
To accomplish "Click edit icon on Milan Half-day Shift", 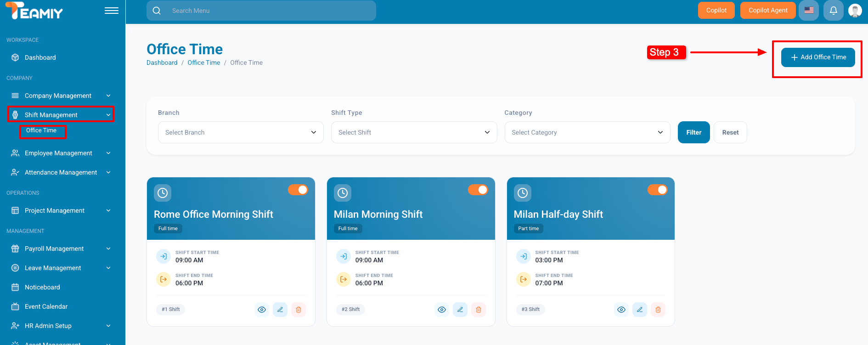I will (640, 310).
